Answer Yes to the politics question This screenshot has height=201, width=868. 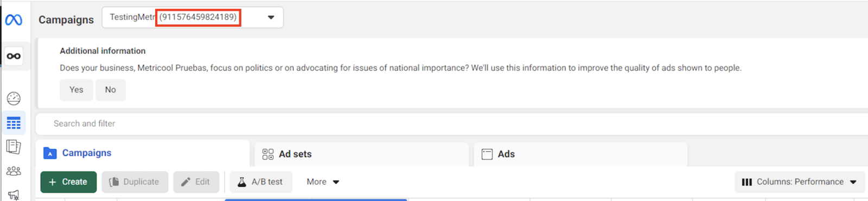click(x=76, y=90)
